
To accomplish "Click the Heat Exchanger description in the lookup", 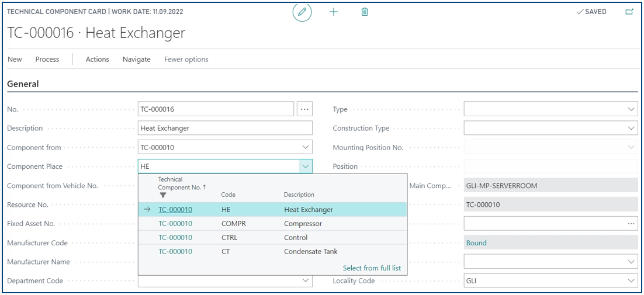I will click(x=309, y=210).
